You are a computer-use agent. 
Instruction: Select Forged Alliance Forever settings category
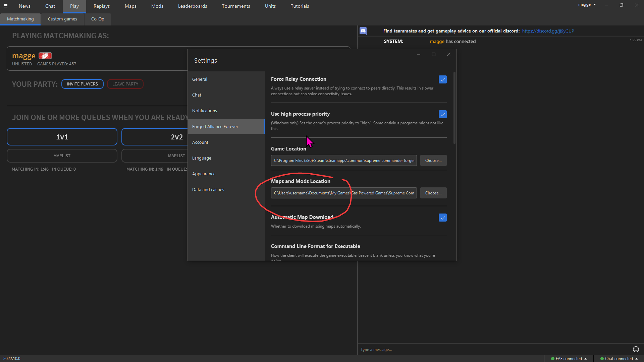click(226, 127)
